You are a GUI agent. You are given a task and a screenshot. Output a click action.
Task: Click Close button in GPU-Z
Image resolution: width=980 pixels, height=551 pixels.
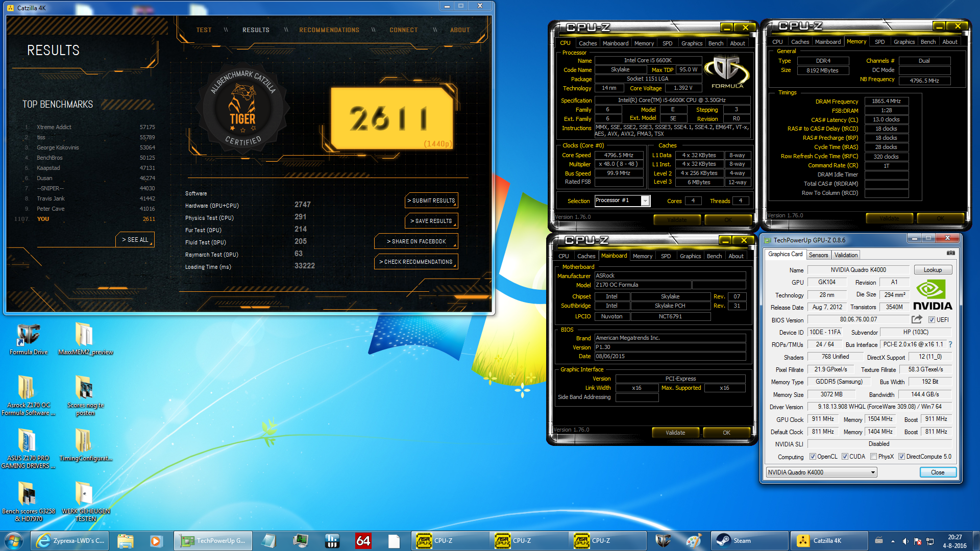(938, 472)
